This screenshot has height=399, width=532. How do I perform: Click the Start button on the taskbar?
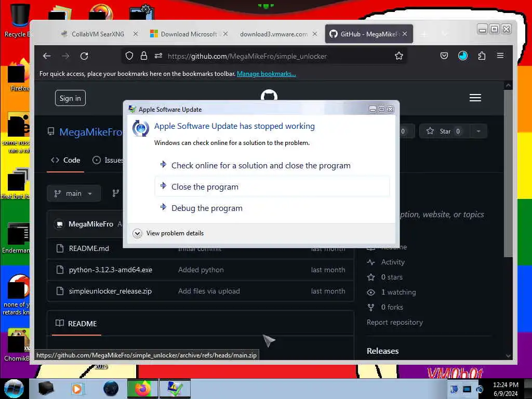(14, 389)
